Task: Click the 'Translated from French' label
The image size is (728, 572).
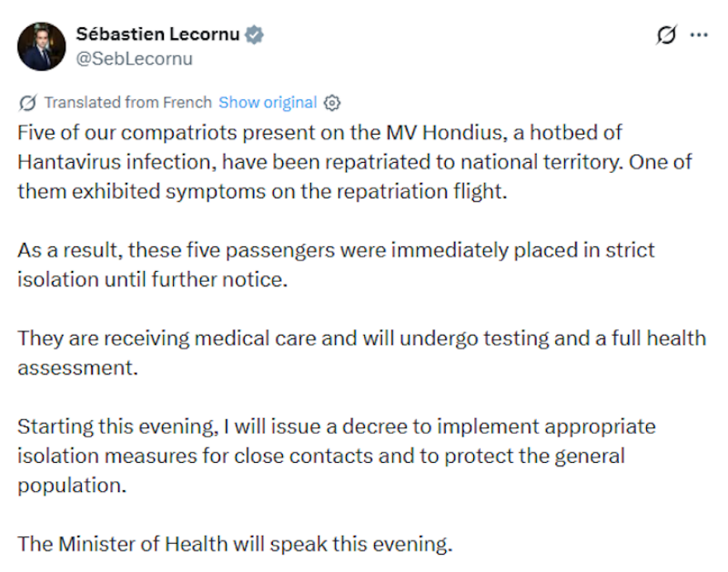Action: [x=127, y=102]
